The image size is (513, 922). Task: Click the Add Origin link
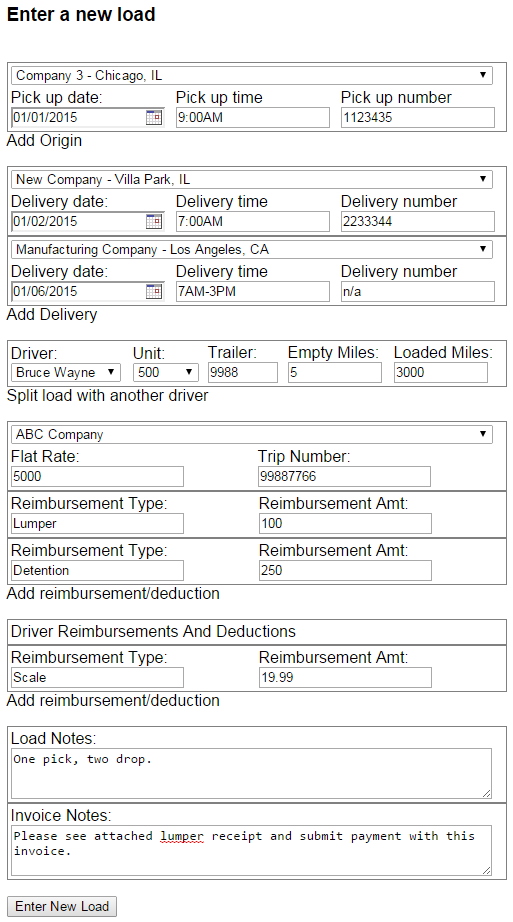(x=44, y=141)
